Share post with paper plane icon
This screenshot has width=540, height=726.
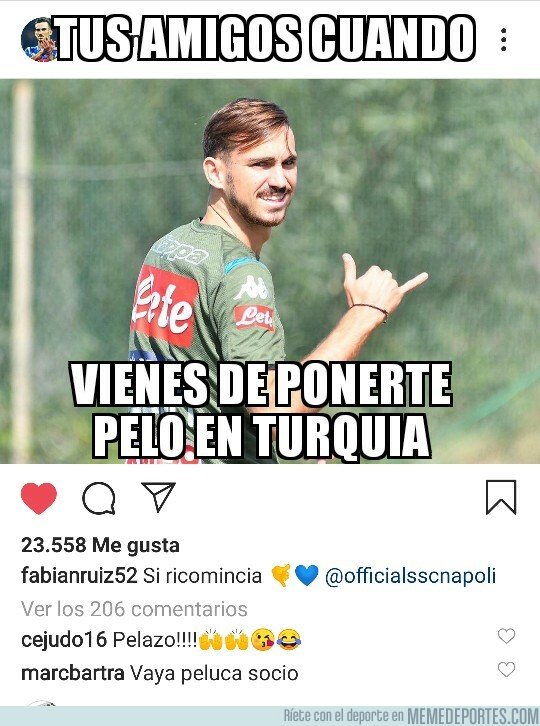(x=158, y=496)
